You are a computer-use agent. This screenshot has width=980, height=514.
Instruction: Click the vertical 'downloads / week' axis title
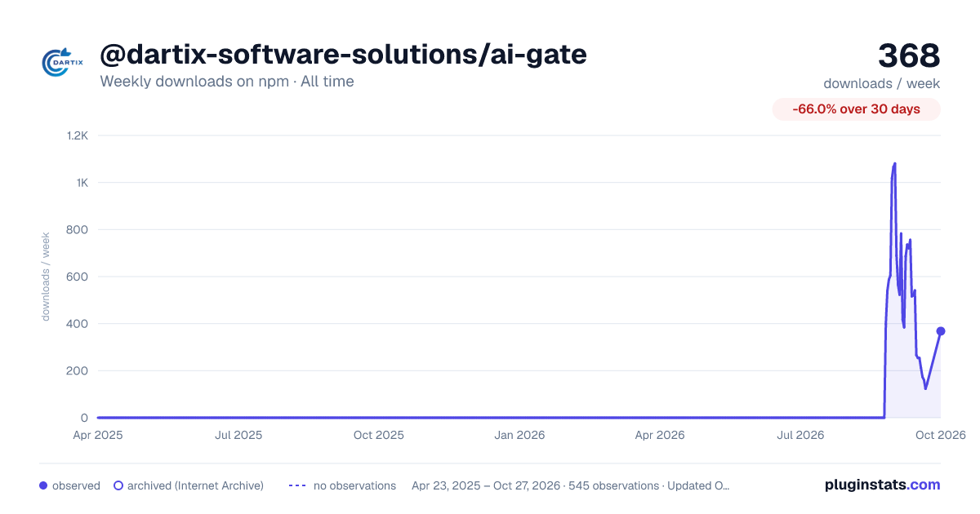tap(46, 277)
